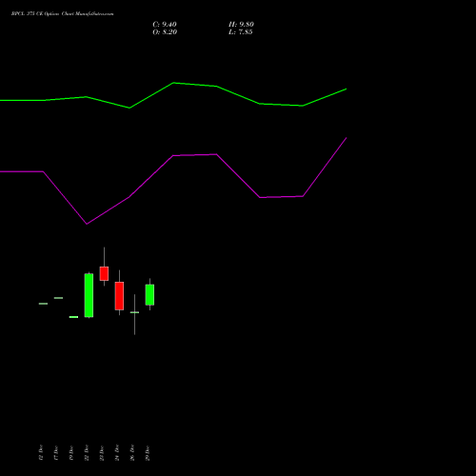Click the larger red candlestick body
The image size is (476, 476).
click(119, 296)
